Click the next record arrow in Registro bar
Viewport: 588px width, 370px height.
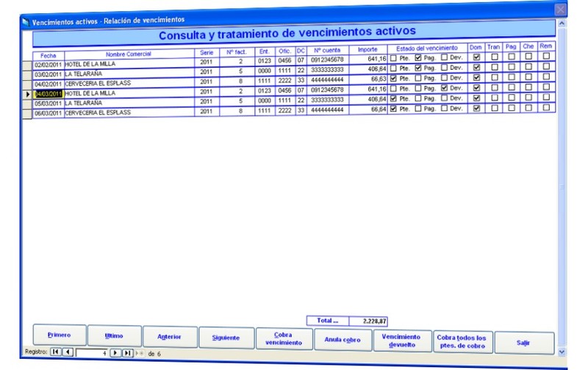[115, 353]
